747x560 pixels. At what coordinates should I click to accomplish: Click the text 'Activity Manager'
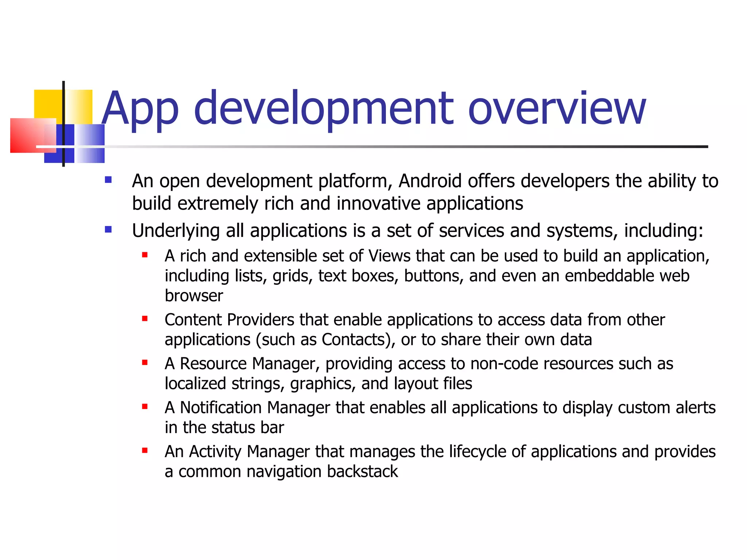(249, 452)
